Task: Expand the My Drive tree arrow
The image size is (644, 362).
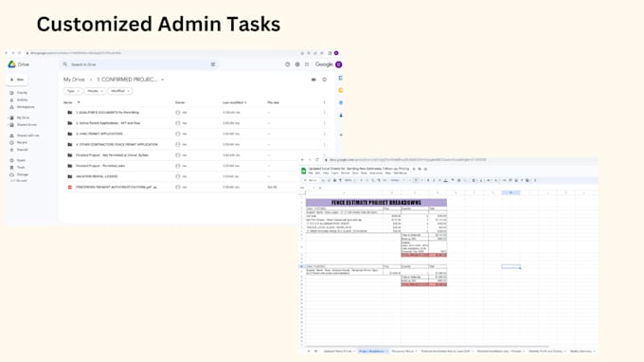Action: pos(8,118)
